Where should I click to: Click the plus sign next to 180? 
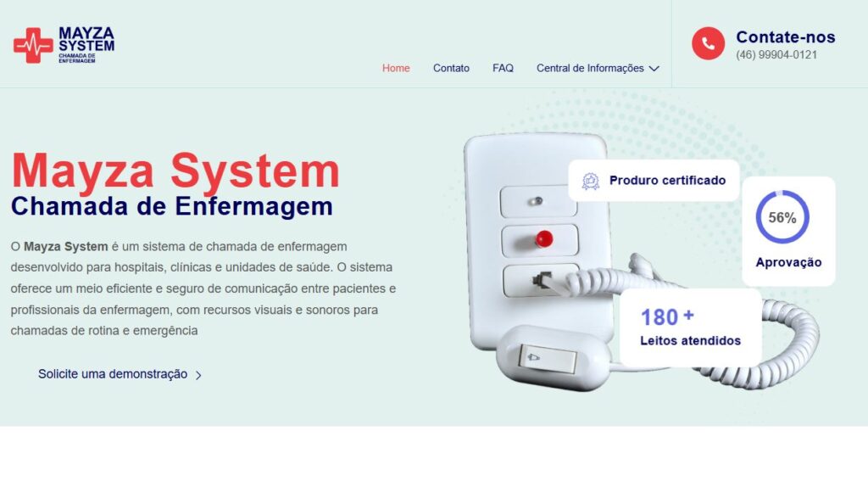pyautogui.click(x=688, y=316)
